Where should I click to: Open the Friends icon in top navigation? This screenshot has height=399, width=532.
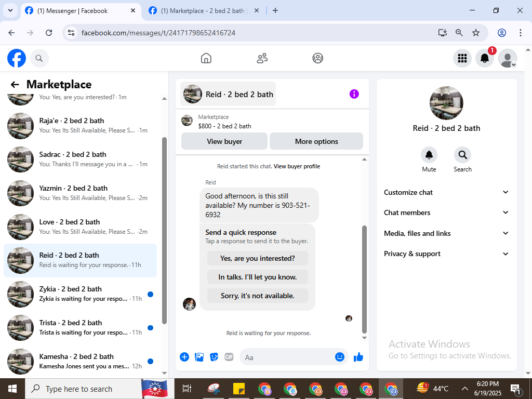point(262,58)
